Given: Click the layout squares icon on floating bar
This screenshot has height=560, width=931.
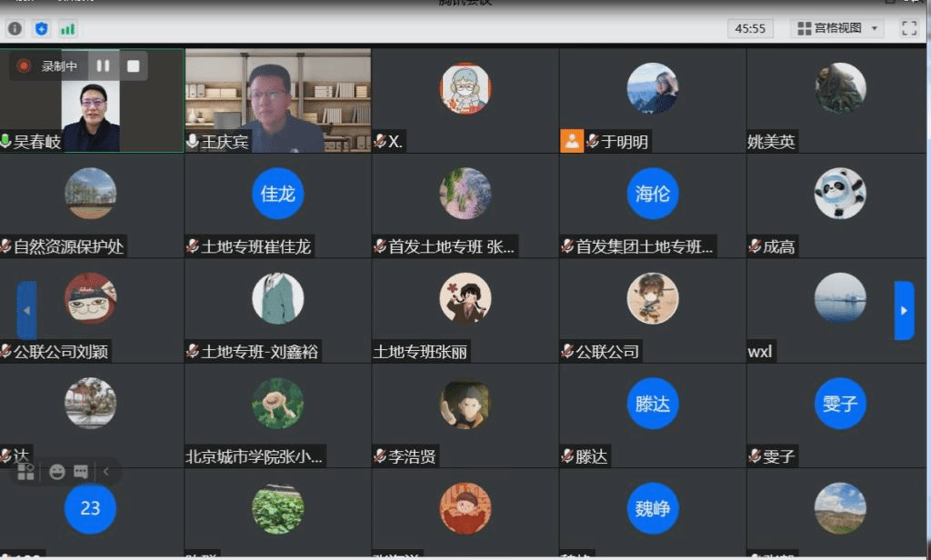Looking at the screenshot, I should pos(25,472).
